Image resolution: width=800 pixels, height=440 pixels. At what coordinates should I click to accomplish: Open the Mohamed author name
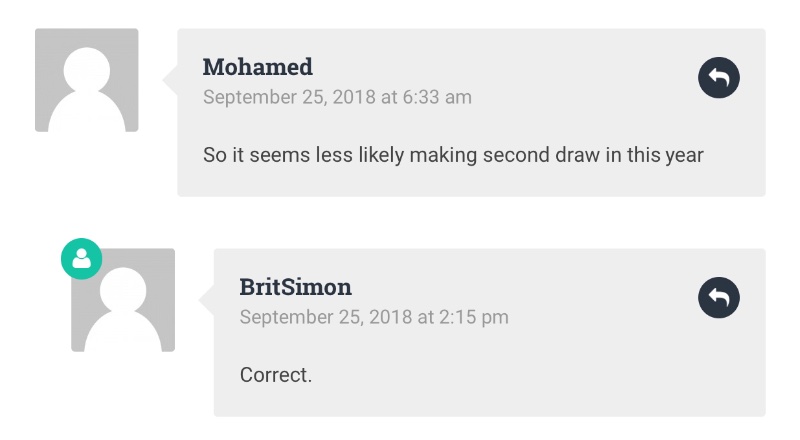click(258, 67)
